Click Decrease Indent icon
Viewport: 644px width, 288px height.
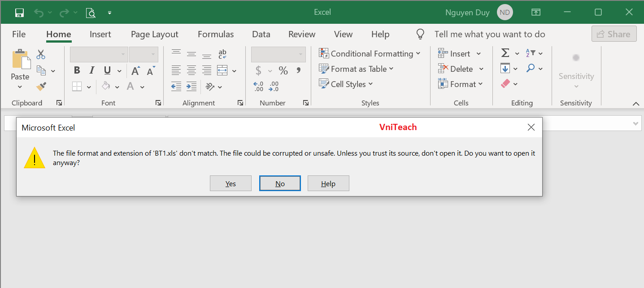176,86
